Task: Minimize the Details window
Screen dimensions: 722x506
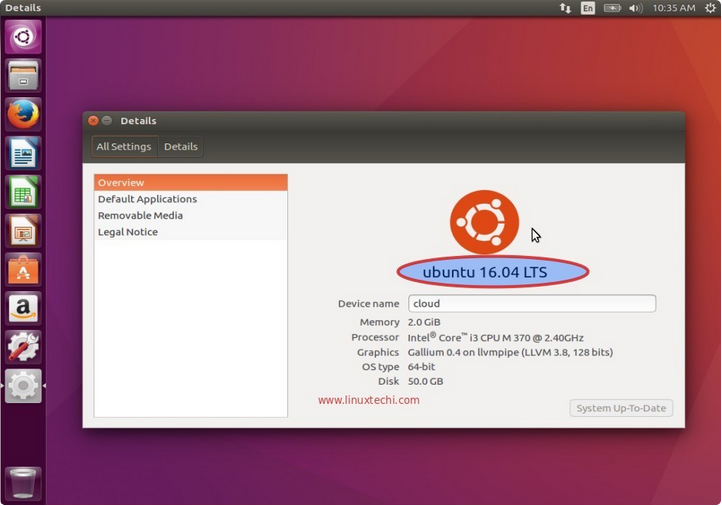Action: [107, 121]
